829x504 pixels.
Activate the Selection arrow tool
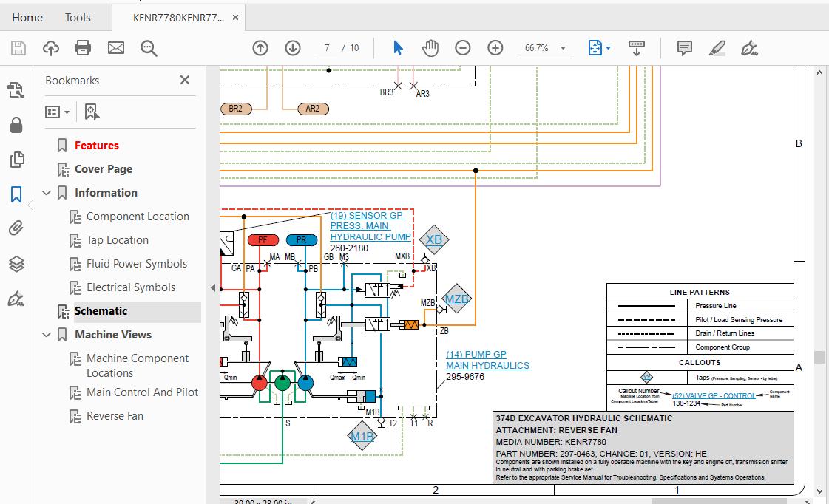pyautogui.click(x=398, y=48)
